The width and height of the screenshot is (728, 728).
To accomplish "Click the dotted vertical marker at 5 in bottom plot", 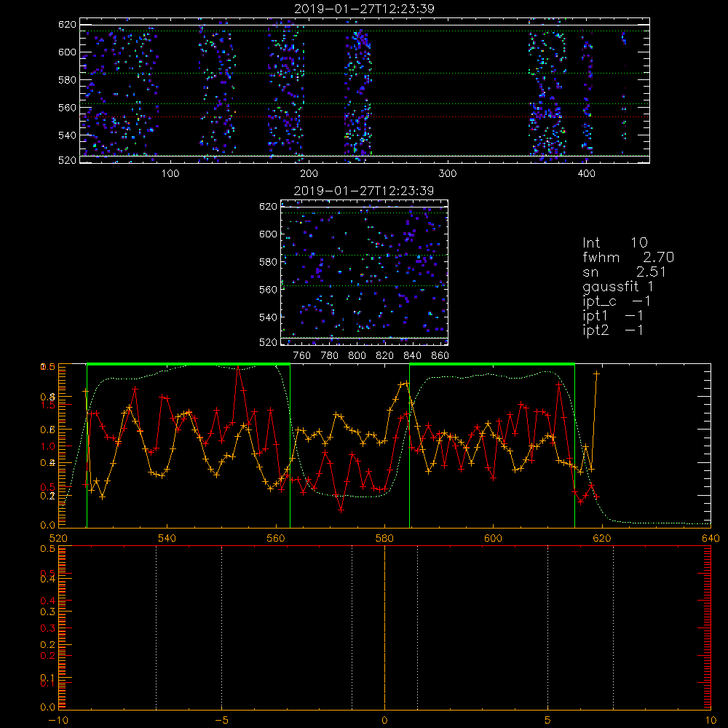I will coord(548,628).
